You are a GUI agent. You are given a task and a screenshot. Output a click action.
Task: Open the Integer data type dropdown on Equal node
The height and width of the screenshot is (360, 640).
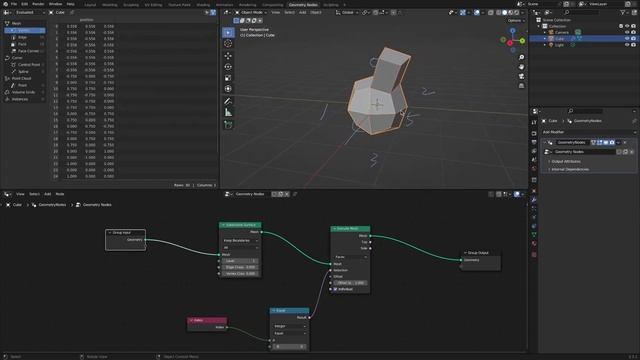[289, 326]
